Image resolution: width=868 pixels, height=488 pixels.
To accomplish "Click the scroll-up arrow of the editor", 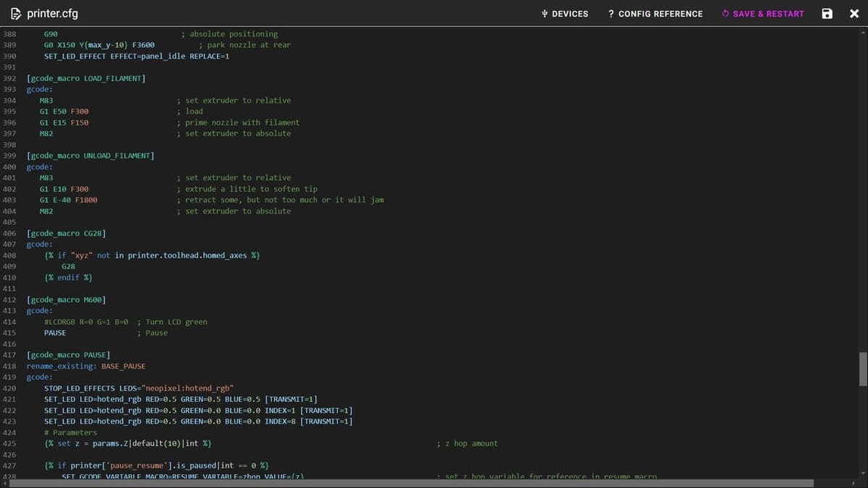I will [x=863, y=32].
